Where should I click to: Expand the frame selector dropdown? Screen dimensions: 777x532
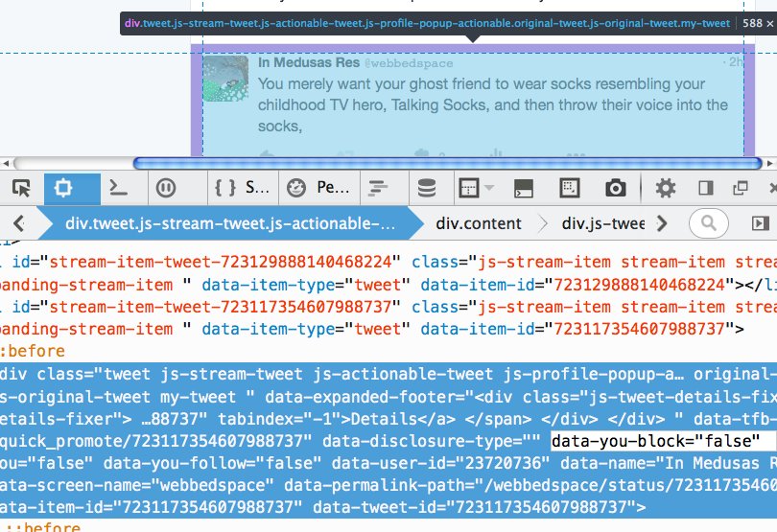click(x=475, y=188)
